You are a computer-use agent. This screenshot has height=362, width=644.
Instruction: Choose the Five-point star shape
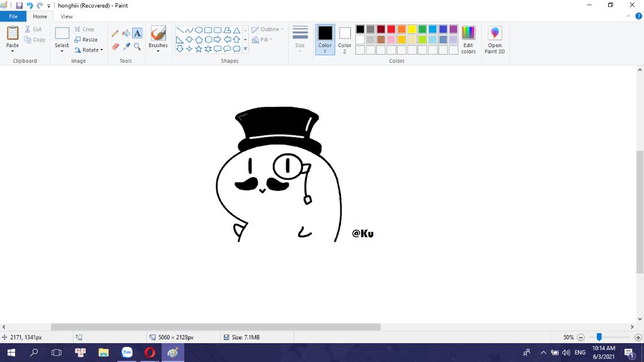[x=198, y=49]
